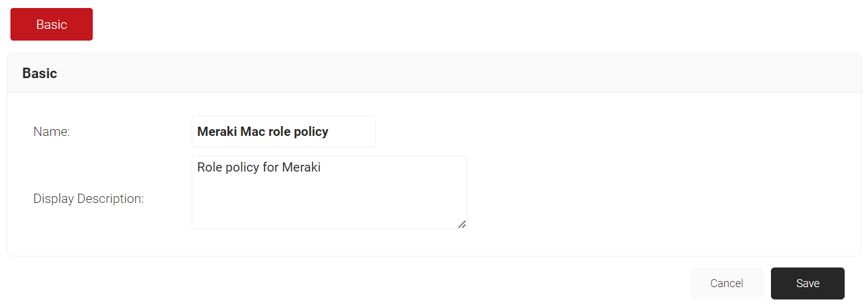This screenshot has width=868, height=305.
Task: Place cursor in 'Role policy for Meraki' text
Action: [x=259, y=167]
